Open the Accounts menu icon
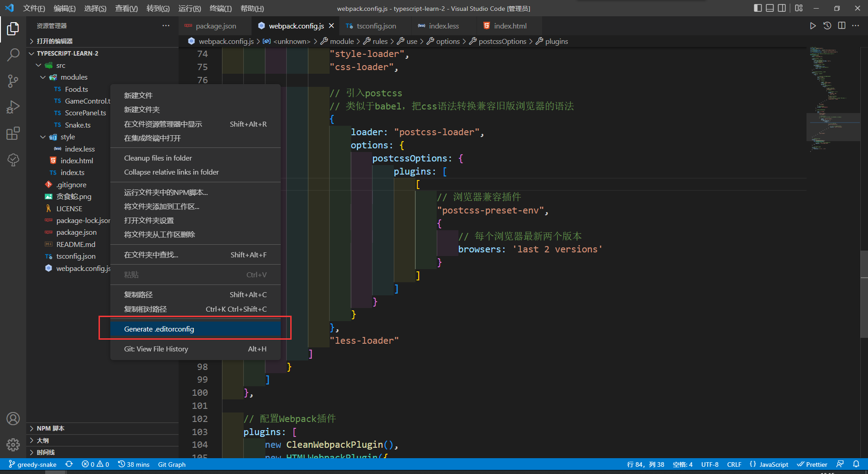The width and height of the screenshot is (868, 474). (x=13, y=419)
